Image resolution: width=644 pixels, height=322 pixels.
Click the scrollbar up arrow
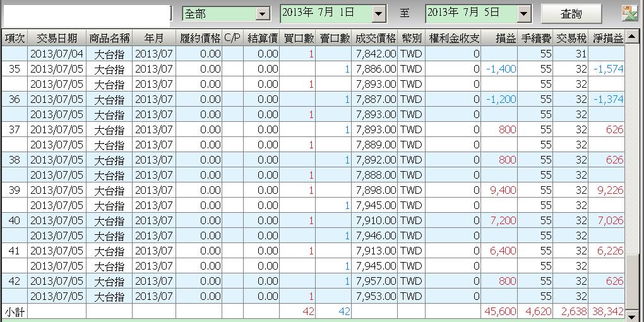click(x=631, y=38)
